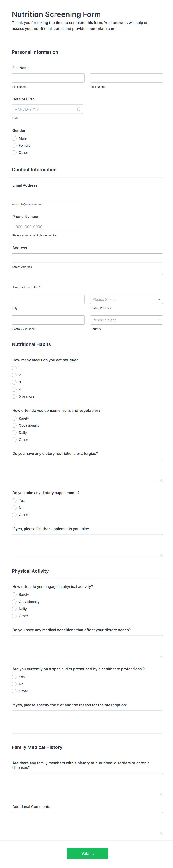The width and height of the screenshot is (173, 868).
Task: Select Male for Gender
Action: click(14, 138)
